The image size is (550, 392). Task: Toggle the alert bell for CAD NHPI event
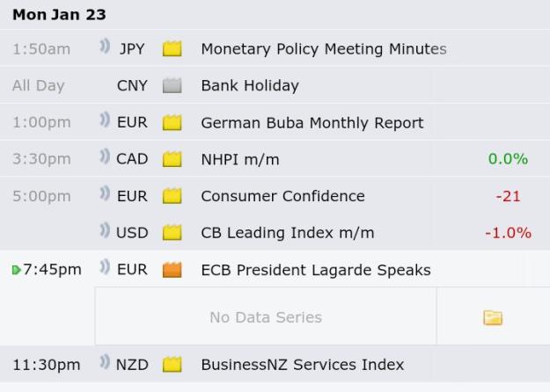(105, 156)
